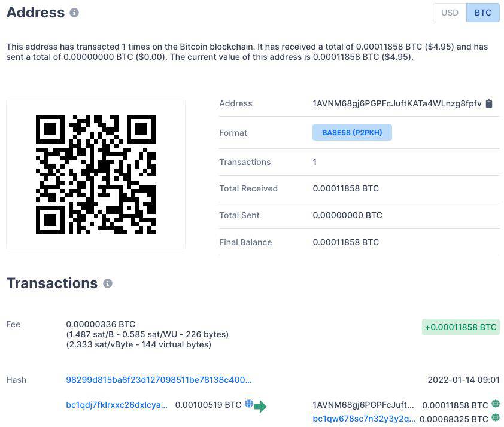Click the truncated output address 1AVNM68gj6PGPFcJuft...
This screenshot has width=504, height=427.
(x=363, y=405)
